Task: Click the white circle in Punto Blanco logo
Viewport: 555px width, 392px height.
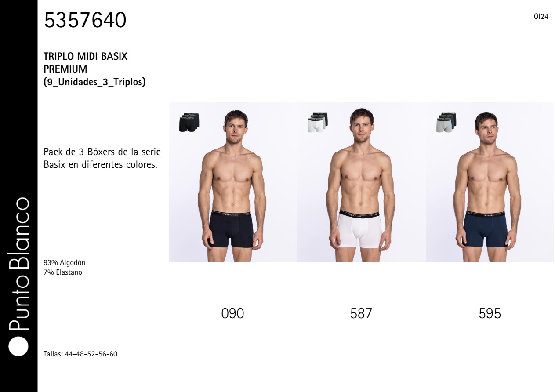Action: pos(19,346)
